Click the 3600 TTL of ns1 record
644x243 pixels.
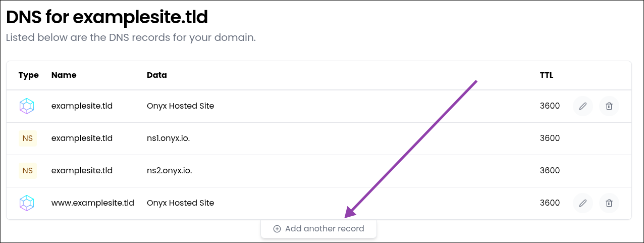550,138
